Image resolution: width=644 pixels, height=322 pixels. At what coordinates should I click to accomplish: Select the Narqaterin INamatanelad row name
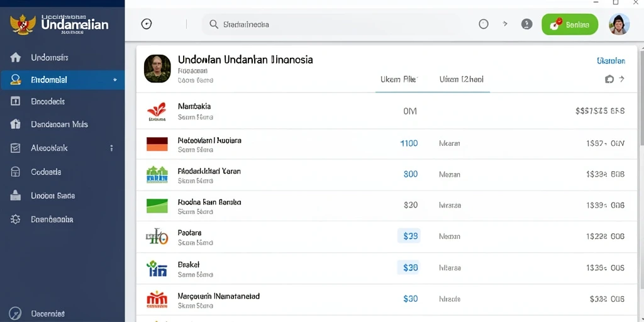click(218, 296)
